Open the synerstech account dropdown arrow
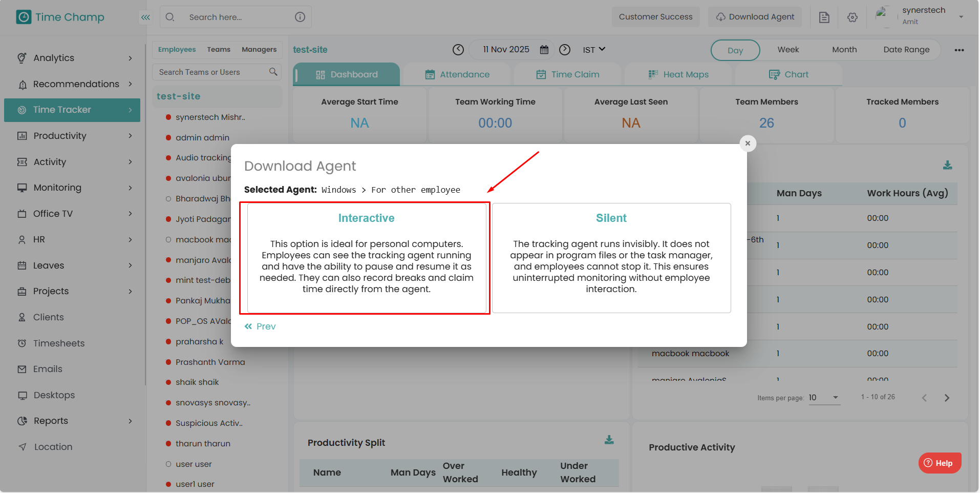 (x=961, y=17)
